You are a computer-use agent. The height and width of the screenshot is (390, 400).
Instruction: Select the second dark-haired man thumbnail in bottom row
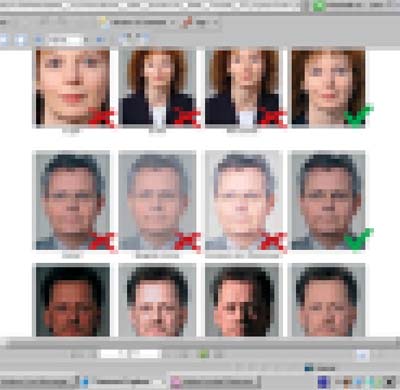coord(157,300)
